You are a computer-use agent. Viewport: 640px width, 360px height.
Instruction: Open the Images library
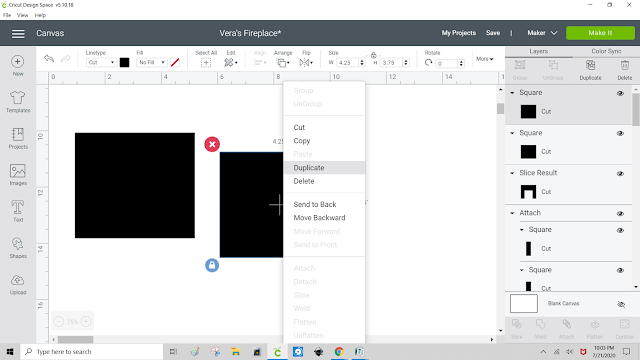tap(18, 175)
